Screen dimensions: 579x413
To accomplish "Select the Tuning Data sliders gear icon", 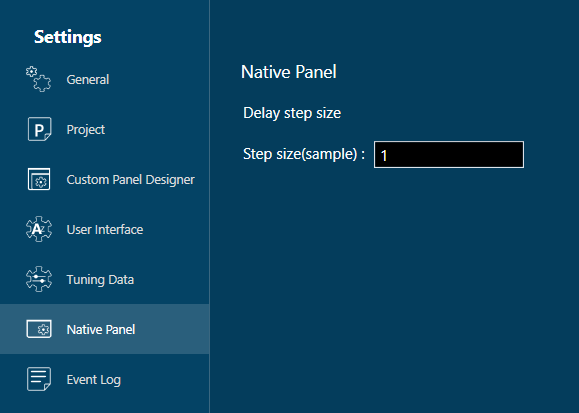I will point(39,279).
